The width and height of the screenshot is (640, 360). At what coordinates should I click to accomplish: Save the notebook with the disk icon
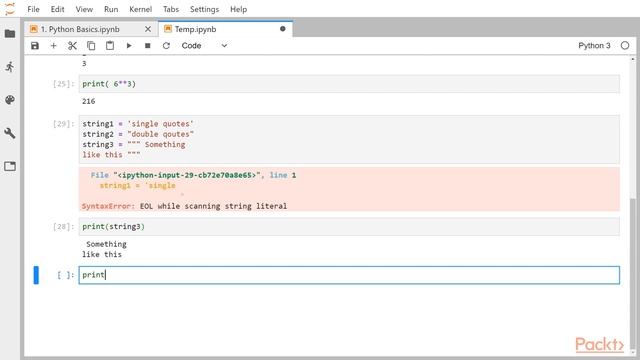click(x=35, y=46)
